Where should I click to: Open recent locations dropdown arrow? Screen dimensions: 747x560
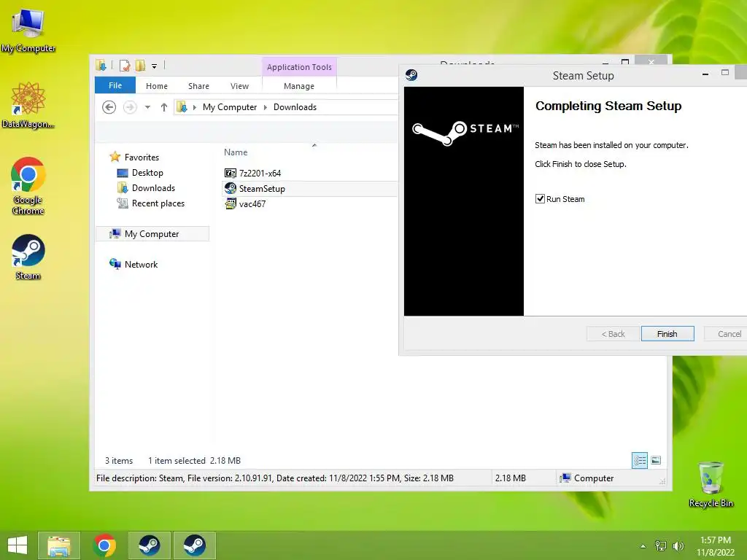point(147,107)
